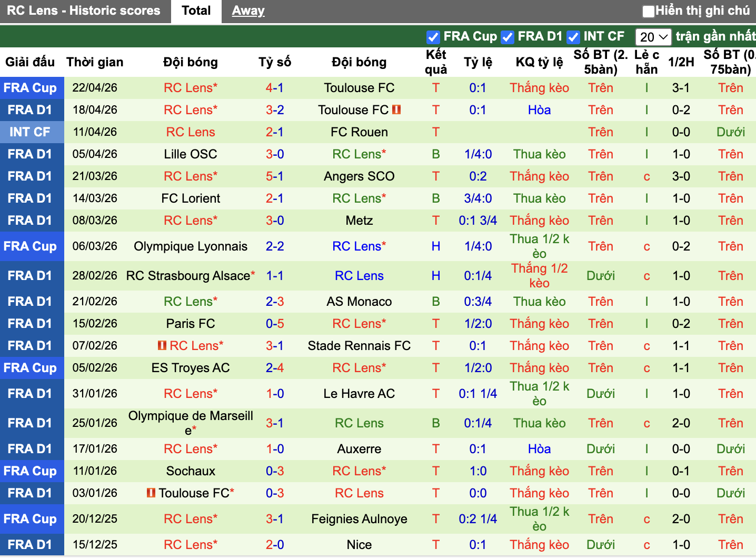Click 3-0 halftime score on Angers row
Screen dimensions: 756x559
click(x=681, y=176)
